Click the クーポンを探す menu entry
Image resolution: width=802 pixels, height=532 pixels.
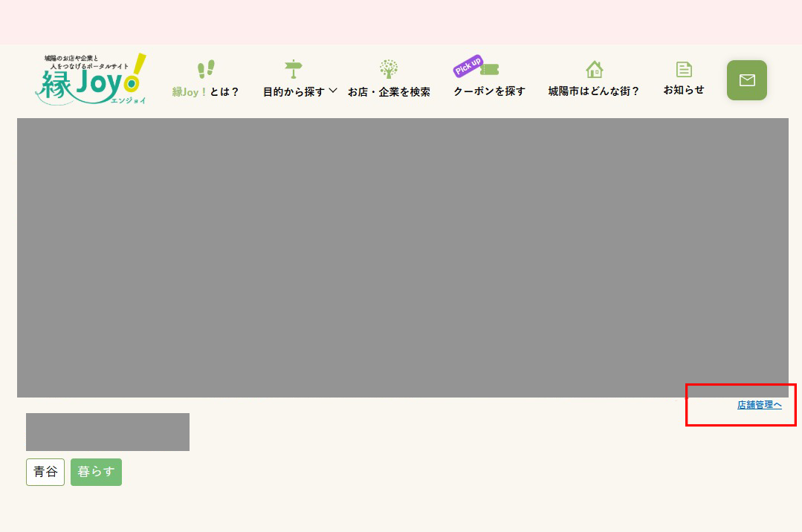pyautogui.click(x=490, y=91)
